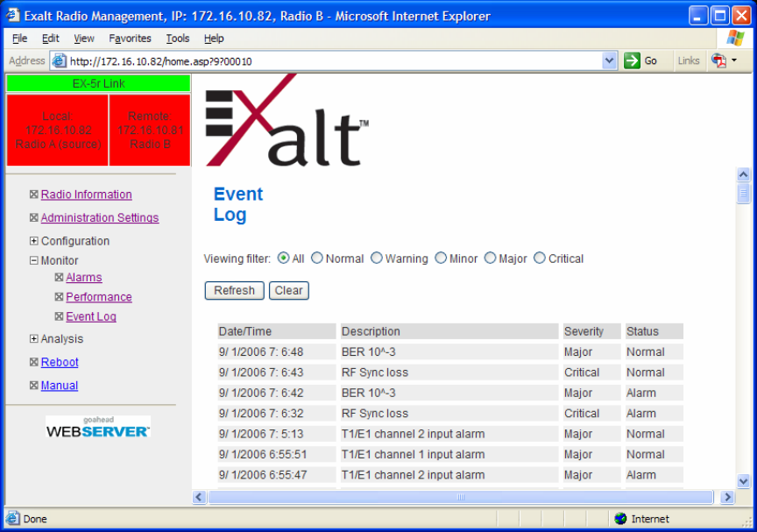
Task: Open the Radio Information link
Action: [87, 194]
